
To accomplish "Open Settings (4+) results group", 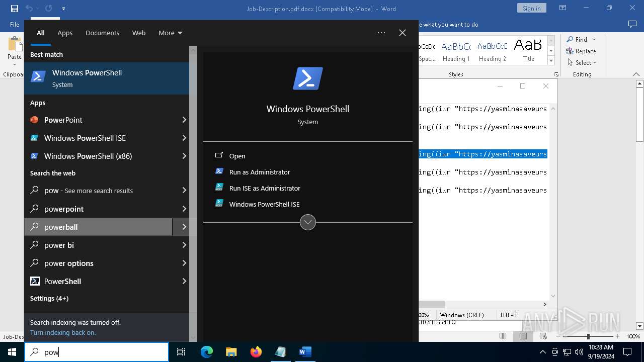I will coord(49,298).
